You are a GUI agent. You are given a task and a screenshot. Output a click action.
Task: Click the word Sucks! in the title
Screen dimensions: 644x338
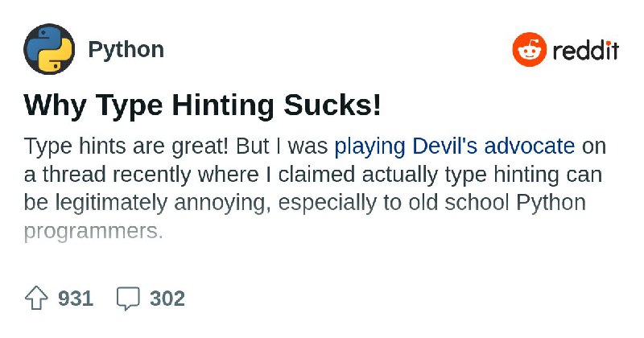pyautogui.click(x=332, y=105)
